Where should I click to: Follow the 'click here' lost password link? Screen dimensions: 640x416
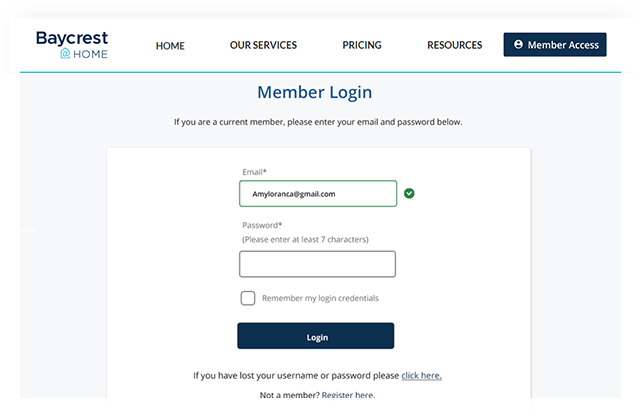click(421, 376)
